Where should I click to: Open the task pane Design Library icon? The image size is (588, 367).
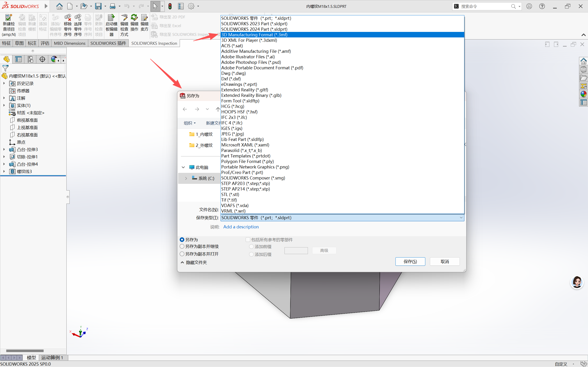point(583,69)
